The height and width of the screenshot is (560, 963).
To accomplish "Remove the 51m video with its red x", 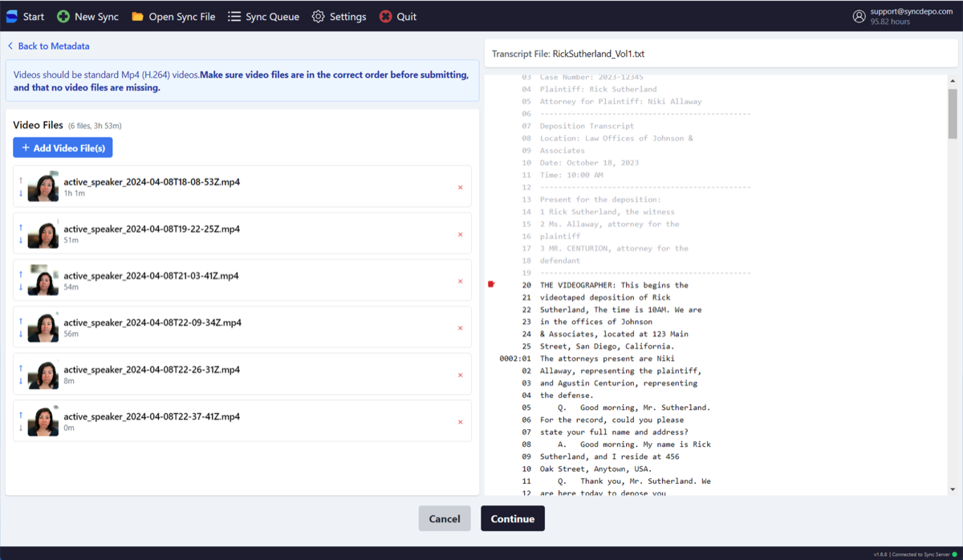I will tap(460, 235).
